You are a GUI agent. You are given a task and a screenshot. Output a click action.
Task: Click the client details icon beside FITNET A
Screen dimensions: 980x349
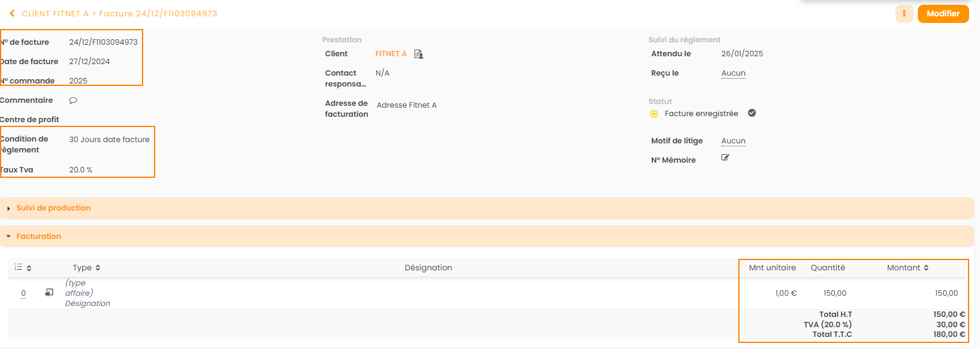click(x=419, y=54)
